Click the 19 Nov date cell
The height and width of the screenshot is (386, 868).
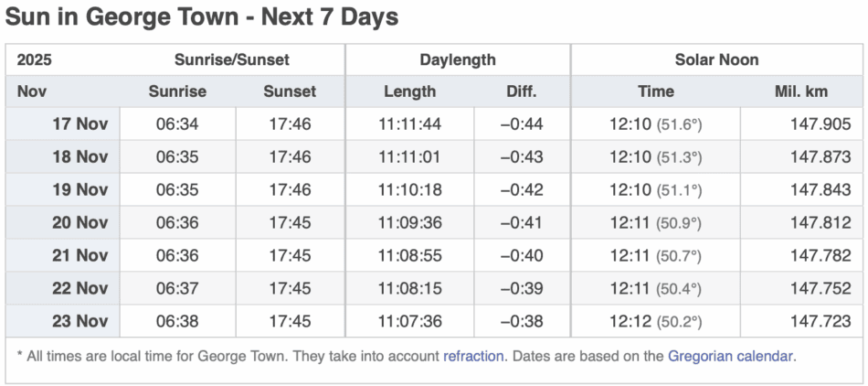(x=79, y=190)
